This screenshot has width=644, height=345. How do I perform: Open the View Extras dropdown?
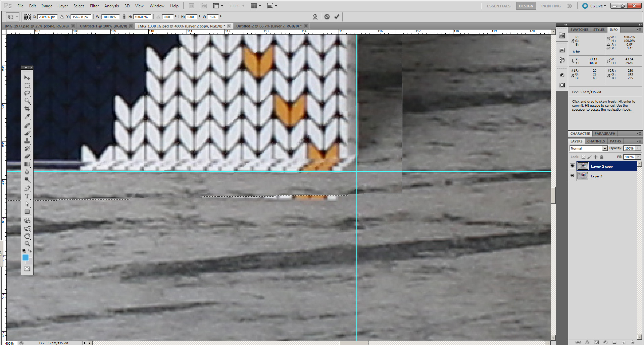pyautogui.click(x=218, y=6)
